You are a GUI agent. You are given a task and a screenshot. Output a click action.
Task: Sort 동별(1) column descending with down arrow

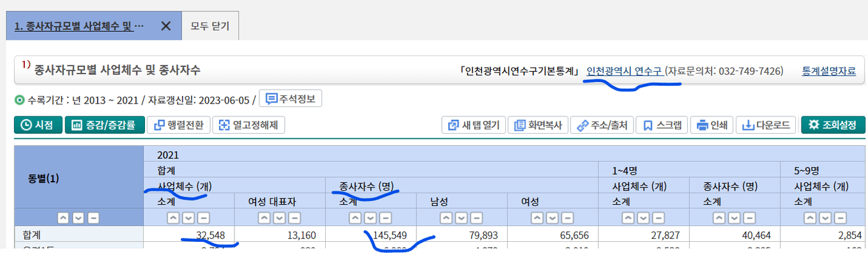[79, 218]
